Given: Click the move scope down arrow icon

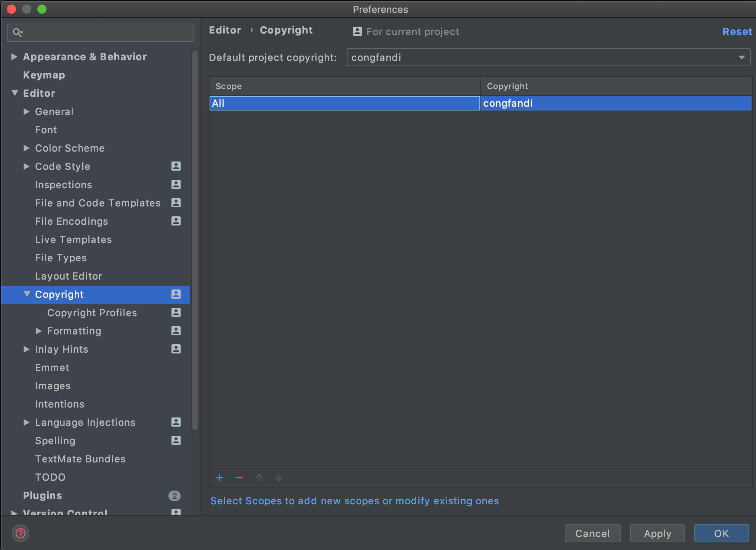Looking at the screenshot, I should pyautogui.click(x=279, y=478).
